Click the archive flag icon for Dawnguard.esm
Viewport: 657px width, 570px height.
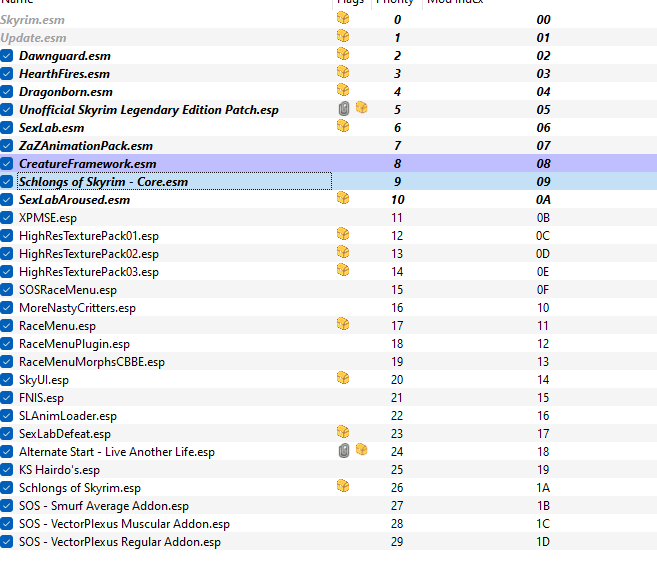point(343,54)
